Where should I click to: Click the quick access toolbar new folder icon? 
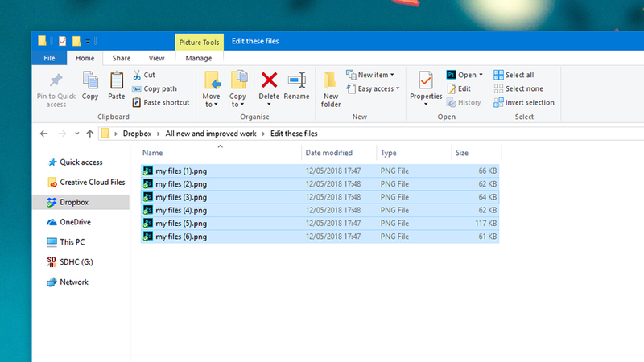pyautogui.click(x=76, y=41)
